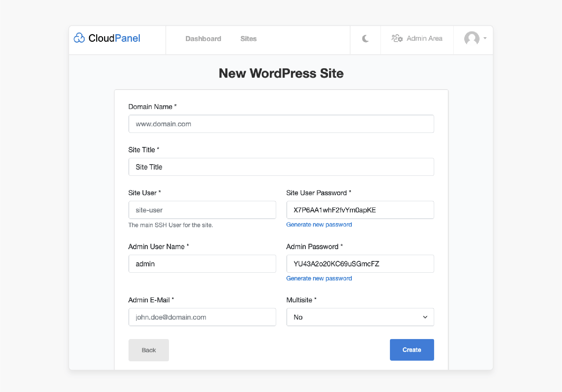Click the Admin Password field
This screenshot has height=392, width=562.
click(x=360, y=264)
